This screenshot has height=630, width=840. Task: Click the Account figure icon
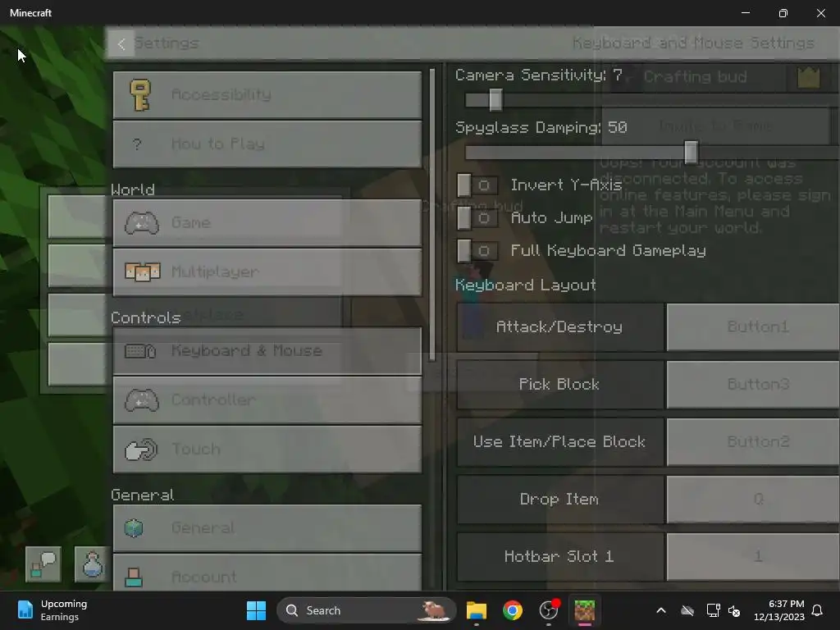[134, 577]
